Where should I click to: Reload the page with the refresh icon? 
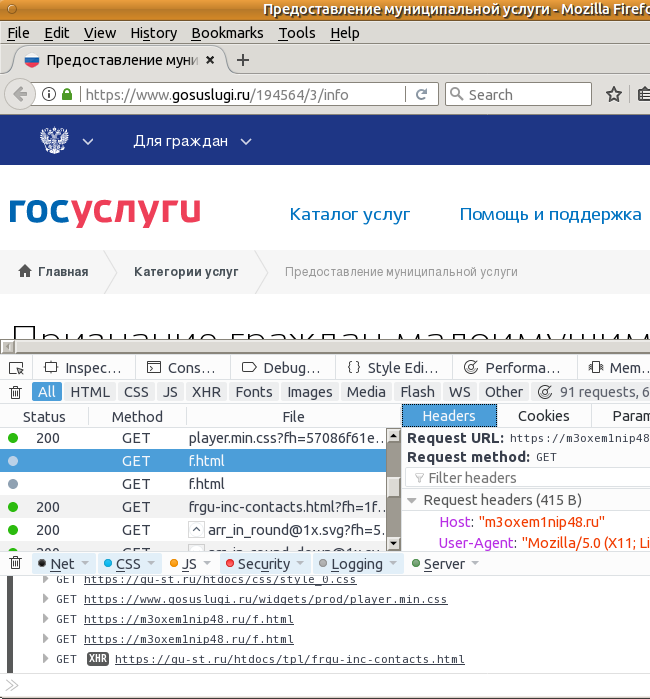[421, 94]
